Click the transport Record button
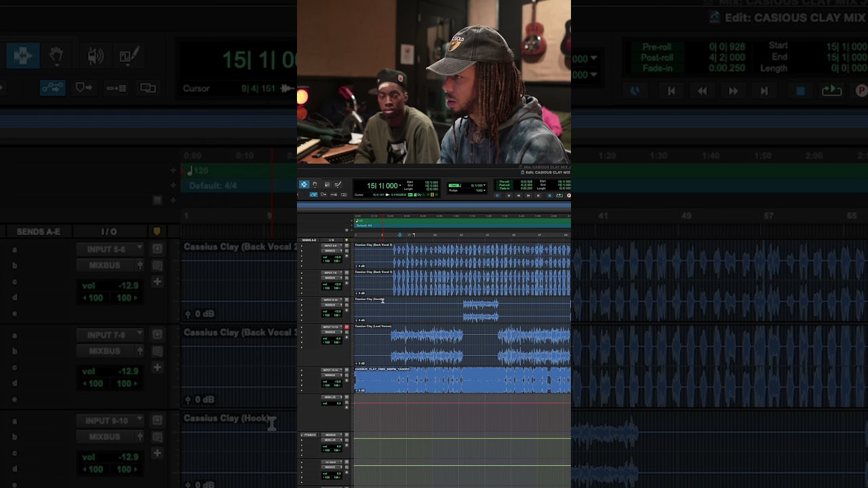 click(568, 195)
